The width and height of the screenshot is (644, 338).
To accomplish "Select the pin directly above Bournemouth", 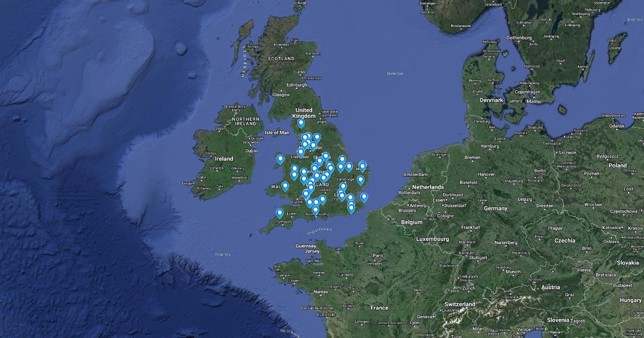I will pos(316,210).
